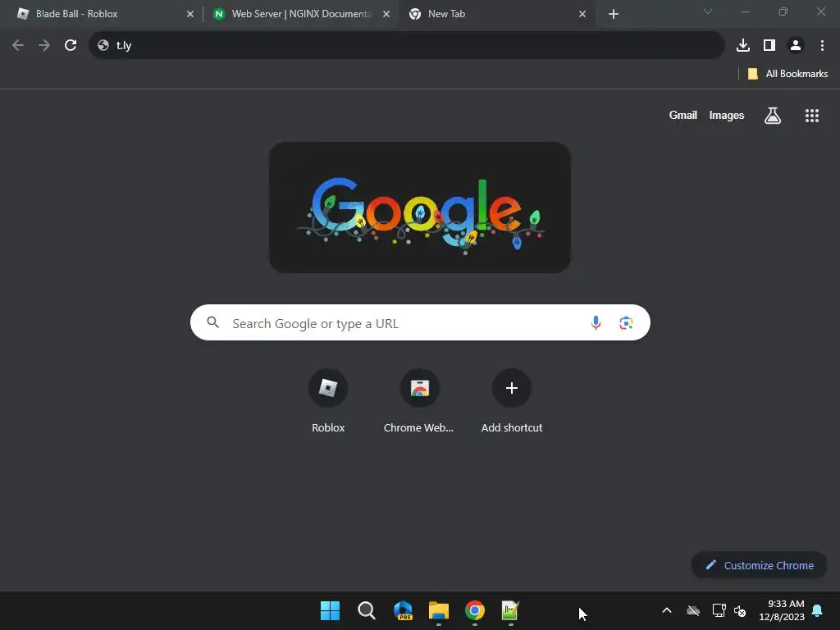Open the clock showing 9:33 AM
The height and width of the screenshot is (630, 840).
(782, 610)
